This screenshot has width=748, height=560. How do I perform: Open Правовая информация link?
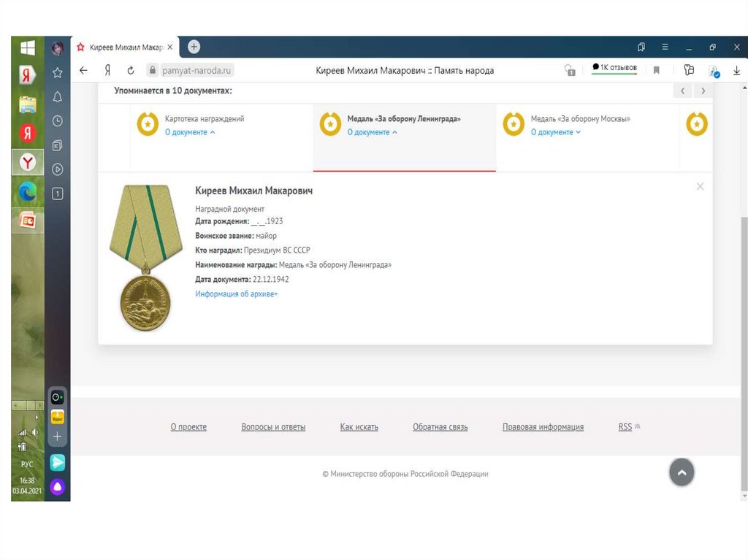click(543, 427)
